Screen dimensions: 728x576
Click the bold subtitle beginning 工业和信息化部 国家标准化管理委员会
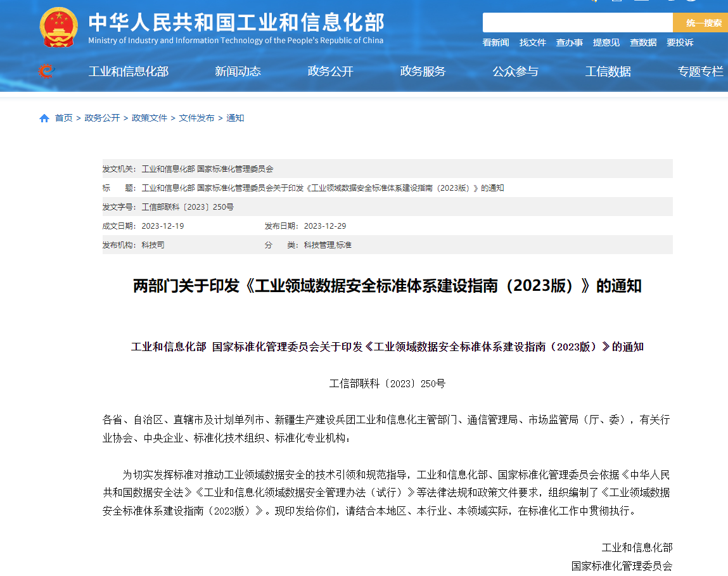tap(387, 347)
